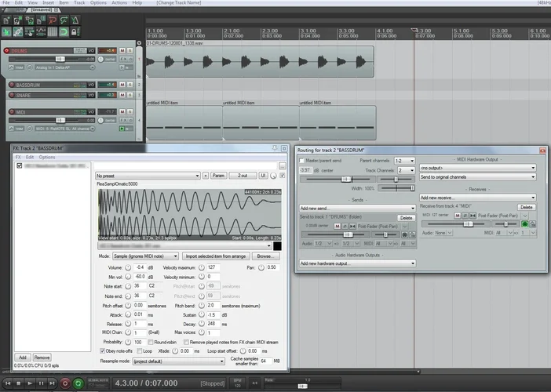Screen dimensions: 551x392
Task: Switch to the [unsaved] project tab
Action: click(42, 10)
